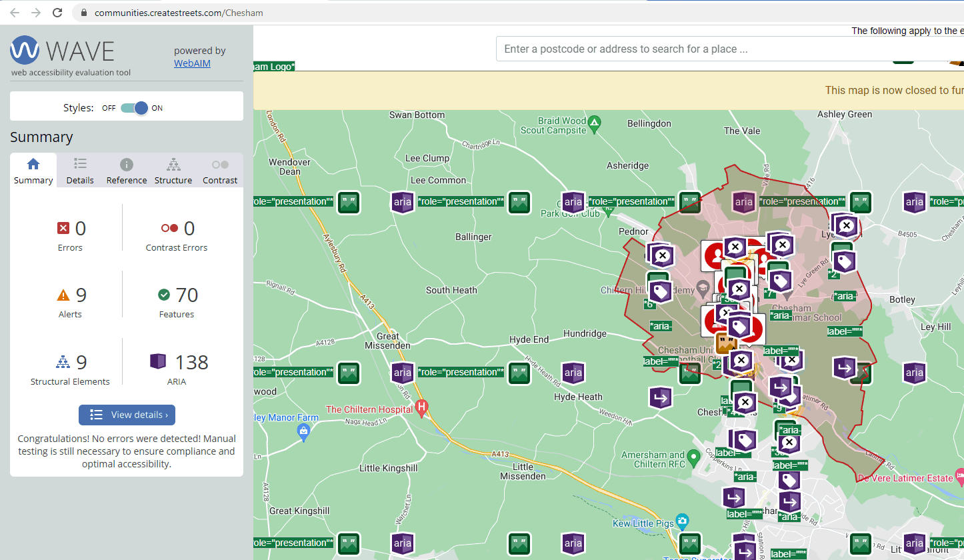Click the 'Bellingdon' map label

tap(649, 123)
